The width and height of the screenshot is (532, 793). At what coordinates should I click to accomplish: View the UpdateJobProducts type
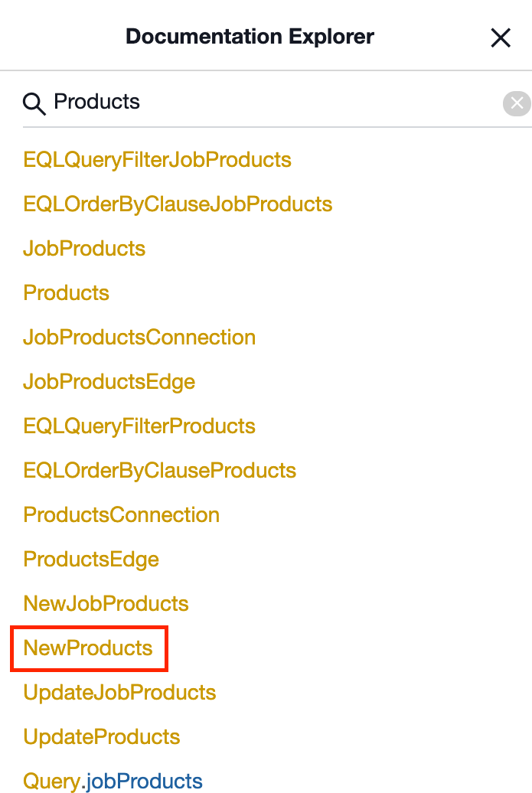point(119,692)
